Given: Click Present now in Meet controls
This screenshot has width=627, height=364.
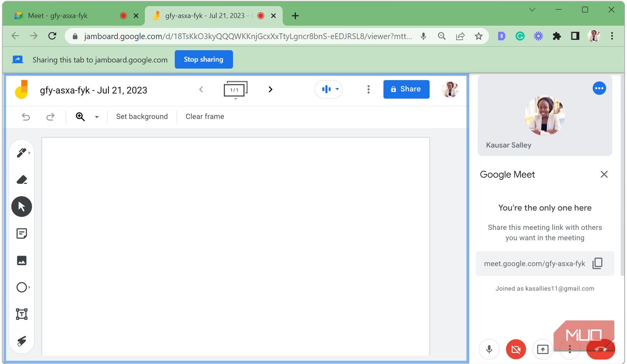Looking at the screenshot, I should 543,349.
